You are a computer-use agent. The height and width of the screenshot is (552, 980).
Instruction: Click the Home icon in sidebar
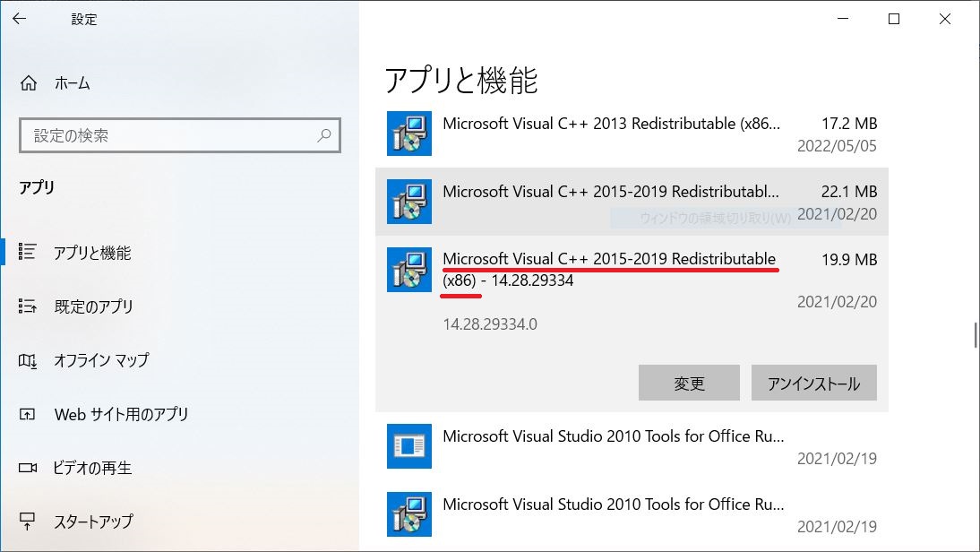pyautogui.click(x=29, y=83)
